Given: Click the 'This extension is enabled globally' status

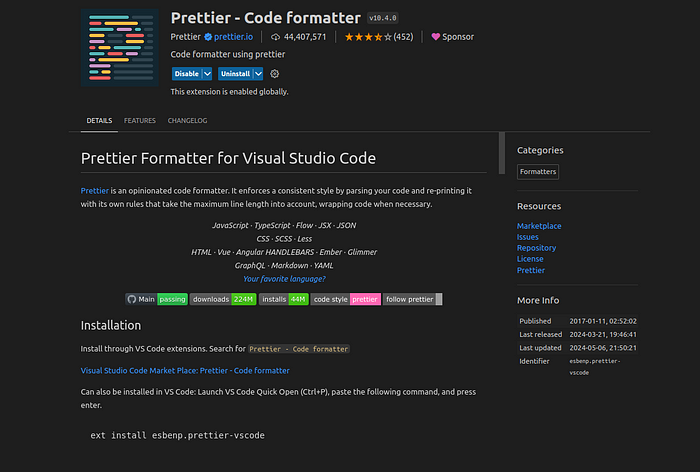Looking at the screenshot, I should [229, 92].
